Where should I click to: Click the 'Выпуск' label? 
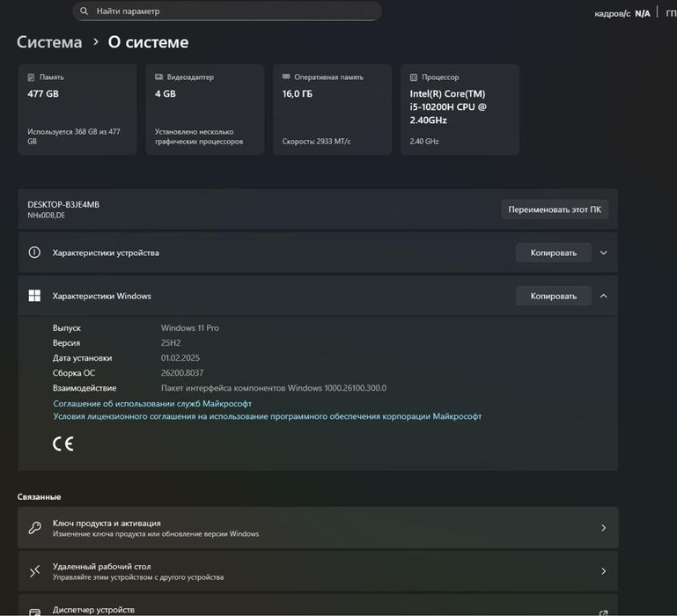tap(67, 328)
